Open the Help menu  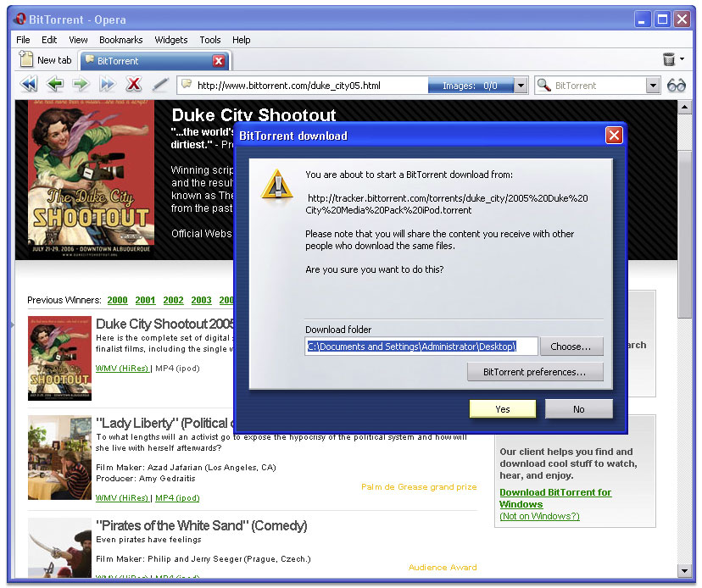pyautogui.click(x=242, y=40)
